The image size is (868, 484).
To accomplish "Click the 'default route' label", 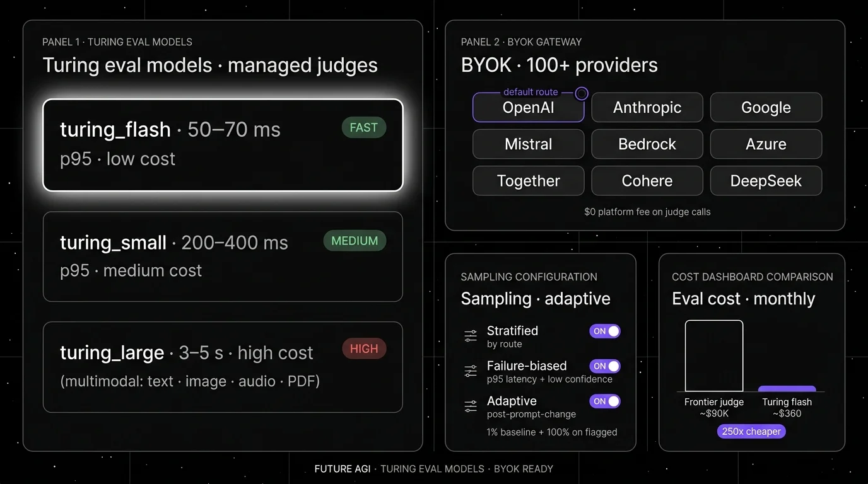I will [531, 92].
